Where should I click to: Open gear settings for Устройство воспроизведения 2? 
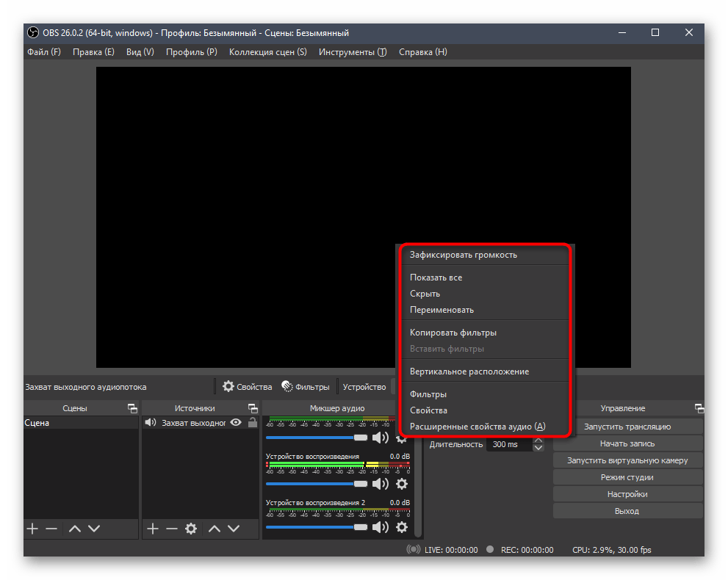click(402, 527)
